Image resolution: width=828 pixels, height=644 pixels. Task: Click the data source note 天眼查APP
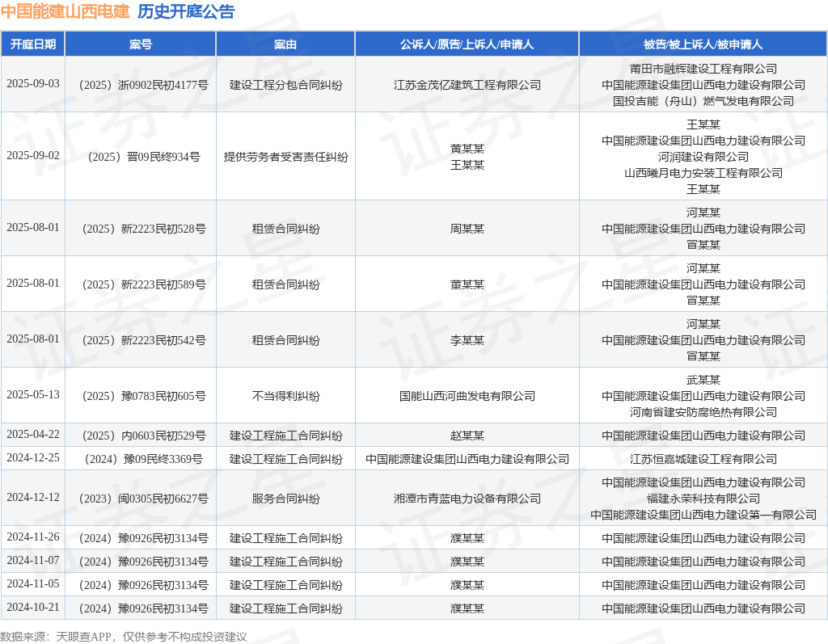83,637
